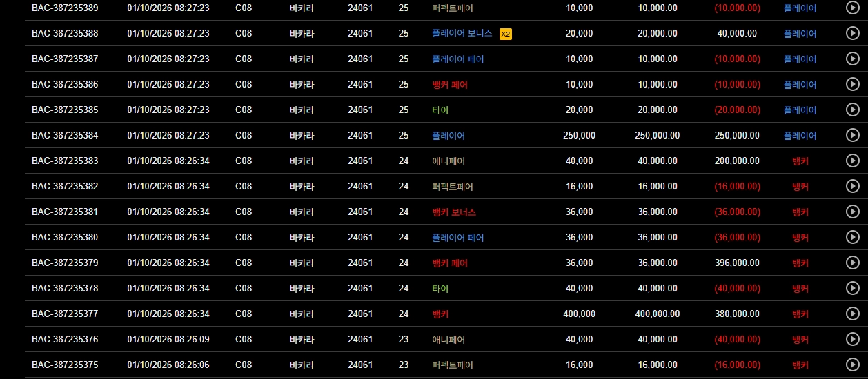
Task: Play replay for bet BAC-387235378
Action: [x=853, y=288]
